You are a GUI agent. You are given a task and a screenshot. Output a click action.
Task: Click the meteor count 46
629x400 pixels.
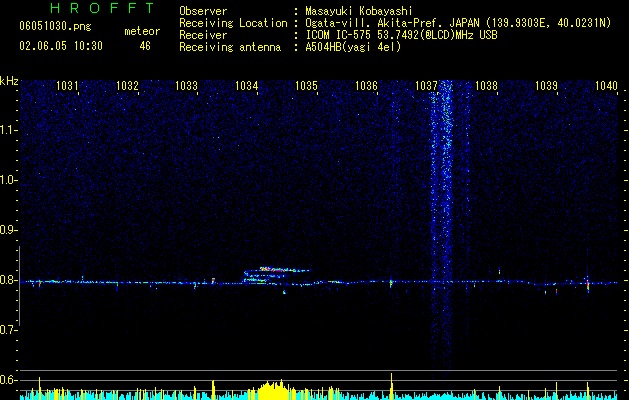tap(145, 46)
